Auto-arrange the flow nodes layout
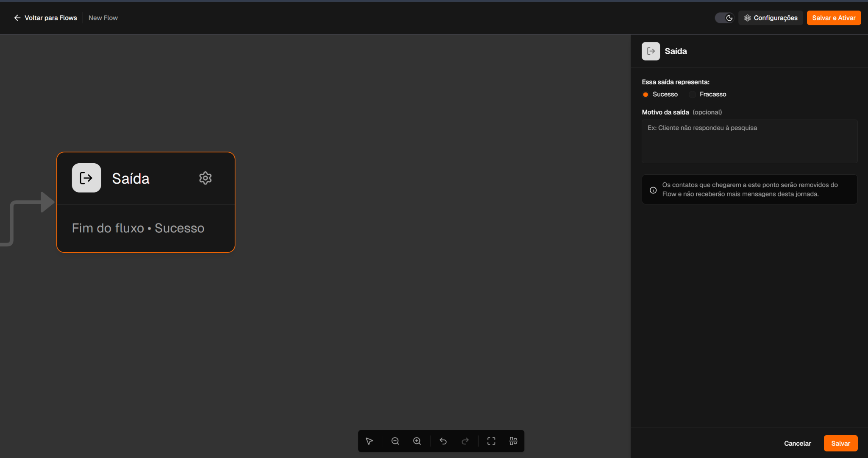868x458 pixels. point(513,441)
